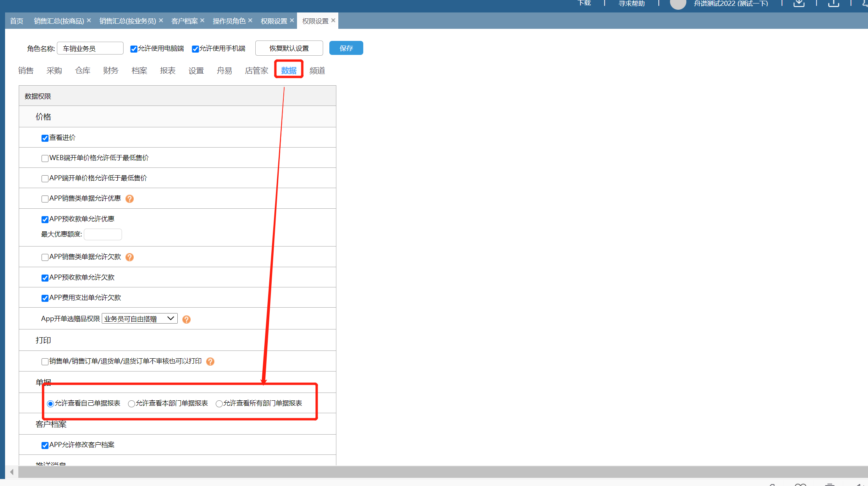Click 寻求帮助 link in header
The width and height of the screenshot is (868, 486).
pos(632,4)
